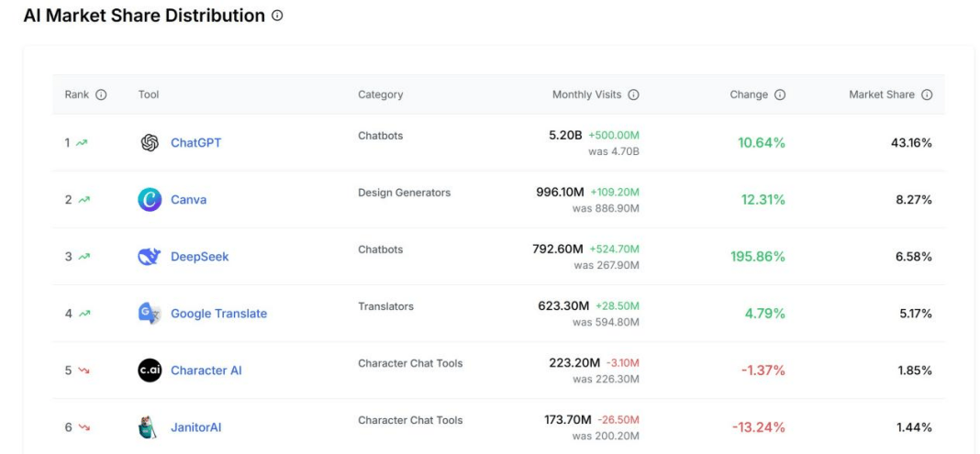Viewport: 980px width, 454px height.
Task: Open the ChatGPT tool link
Action: (195, 143)
